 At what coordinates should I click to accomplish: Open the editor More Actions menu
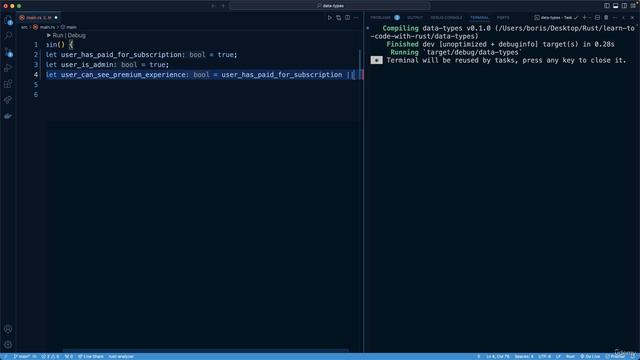pos(356,18)
